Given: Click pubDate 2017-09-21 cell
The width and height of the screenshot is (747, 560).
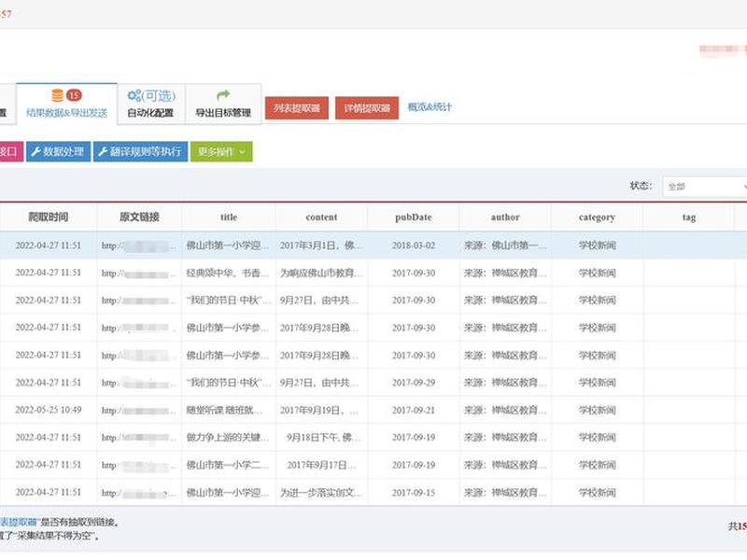Looking at the screenshot, I should click(x=413, y=410).
